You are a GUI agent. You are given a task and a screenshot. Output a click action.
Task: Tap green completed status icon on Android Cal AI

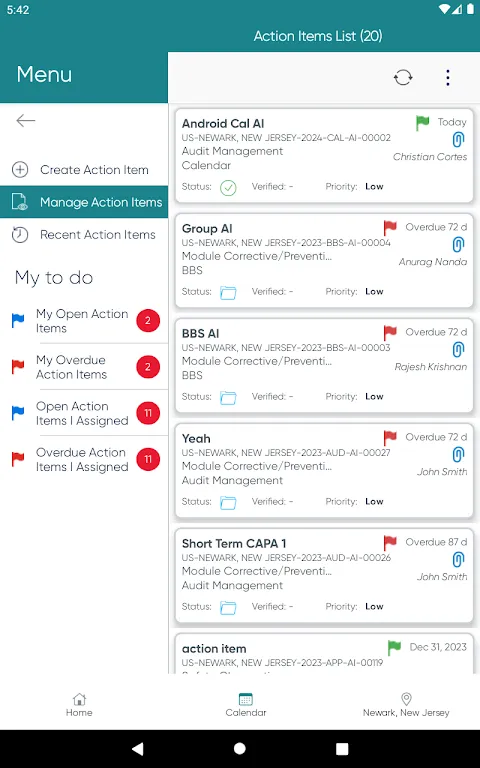click(x=228, y=188)
